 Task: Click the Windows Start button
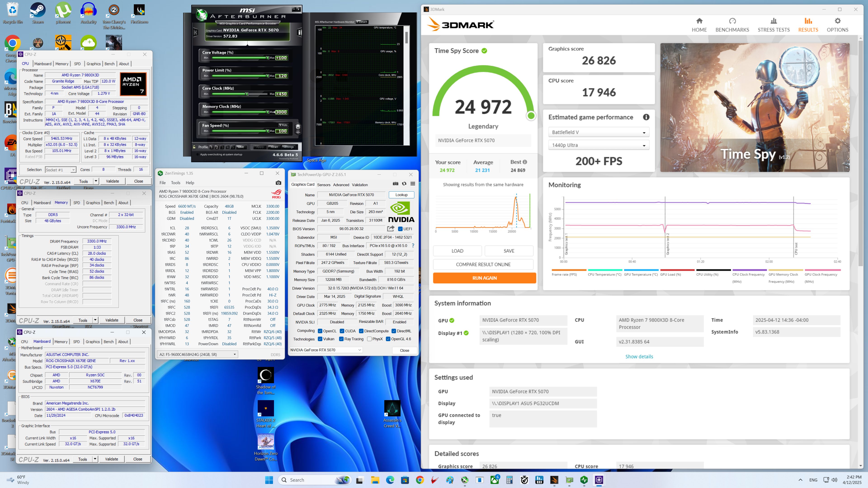point(269,480)
